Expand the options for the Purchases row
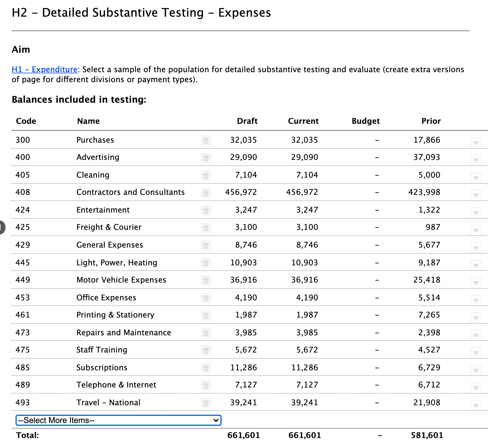The height and width of the screenshot is (448, 492). (476, 143)
